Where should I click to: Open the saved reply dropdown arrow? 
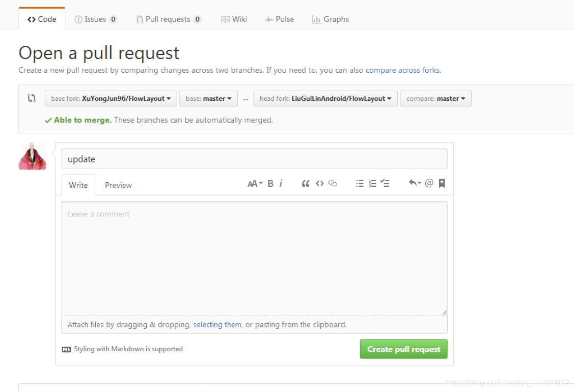point(415,183)
